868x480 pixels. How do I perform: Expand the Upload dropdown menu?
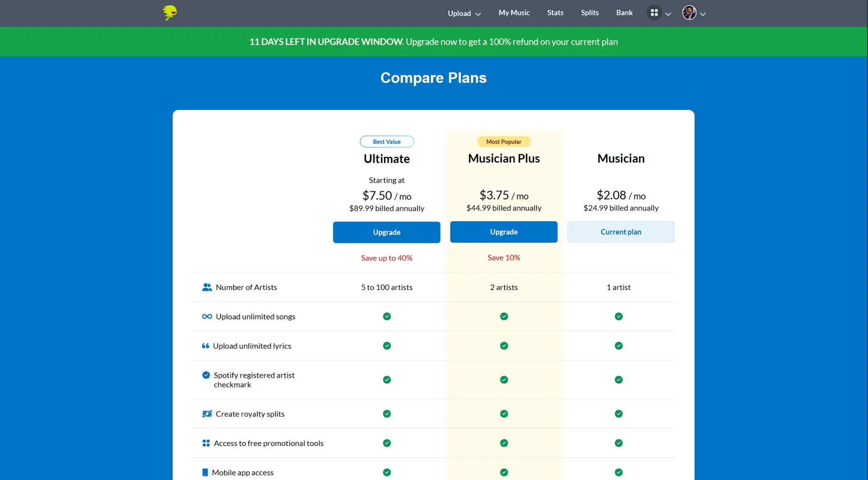pyautogui.click(x=464, y=14)
